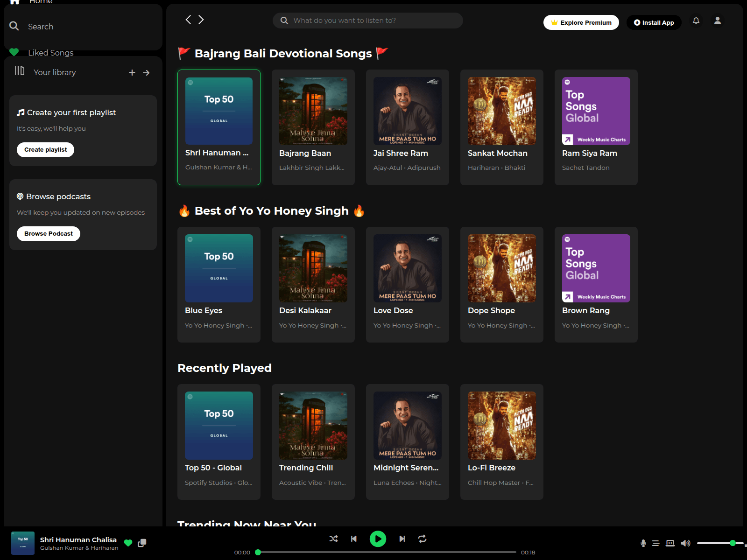Viewport: 747px width, 560px height.
Task: Open Liked Songs heart icon
Action: coord(14,52)
